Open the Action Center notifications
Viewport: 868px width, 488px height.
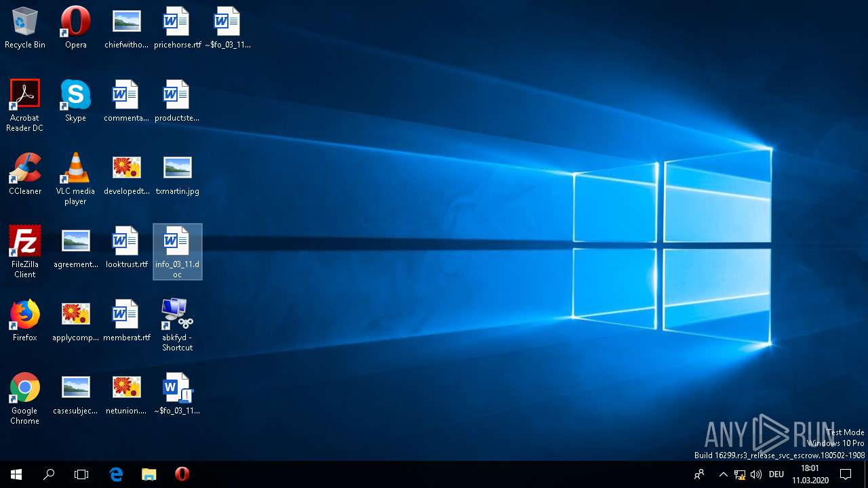tap(846, 474)
